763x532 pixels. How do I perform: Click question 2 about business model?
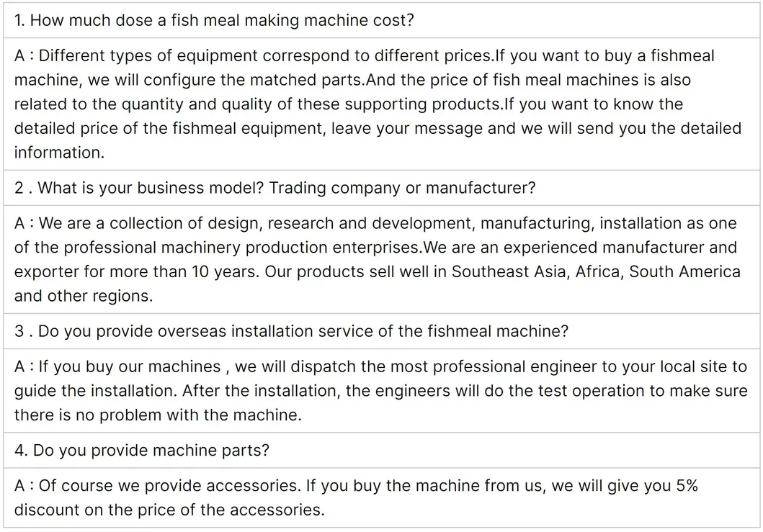(275, 188)
